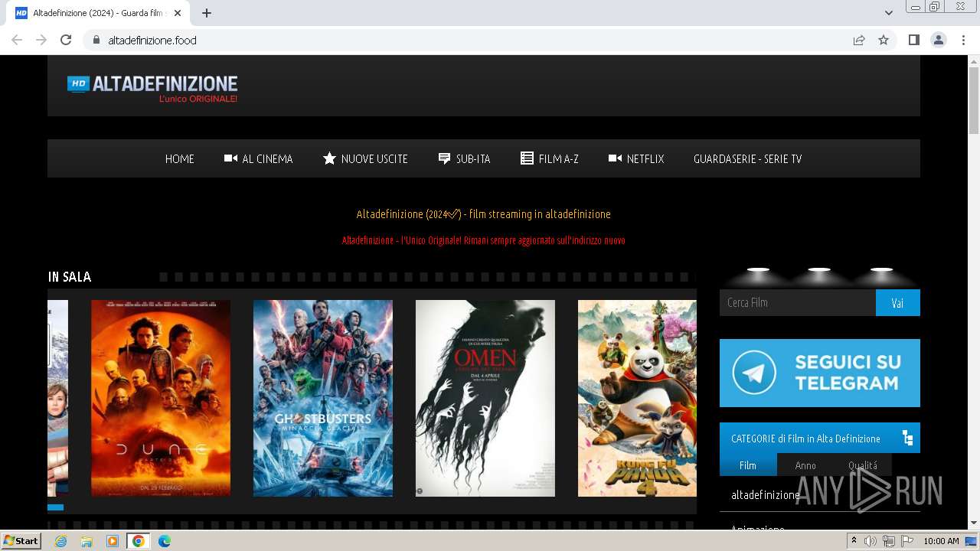Click the URL altadefinizione.food address field
This screenshot has height=551, width=980.
pyautogui.click(x=152, y=41)
